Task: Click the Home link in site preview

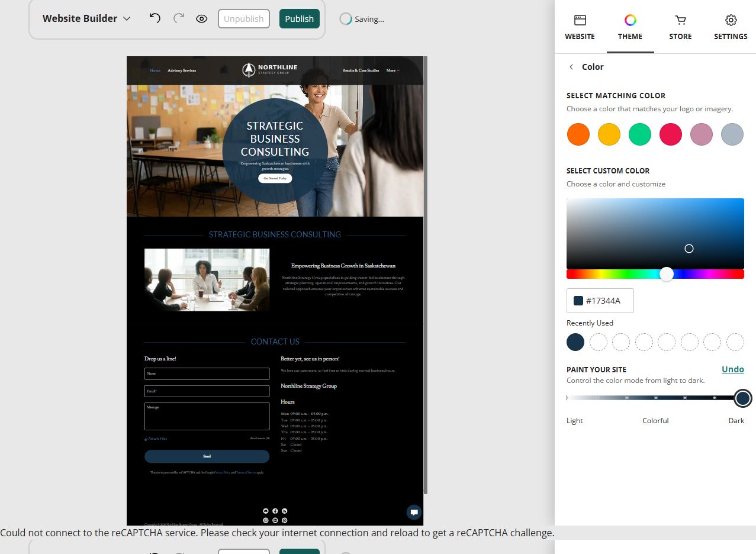Action: pyautogui.click(x=155, y=70)
